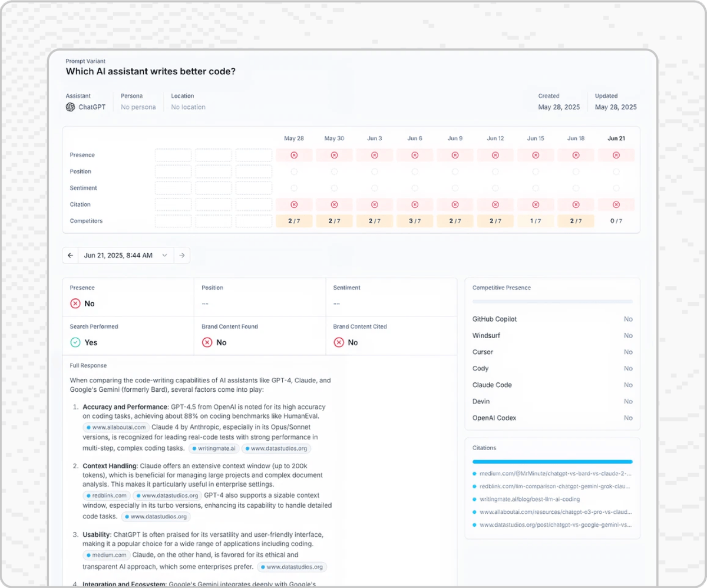707x588 pixels.
Task: Click the Presence X icon for Jun 12
Action: [495, 155]
